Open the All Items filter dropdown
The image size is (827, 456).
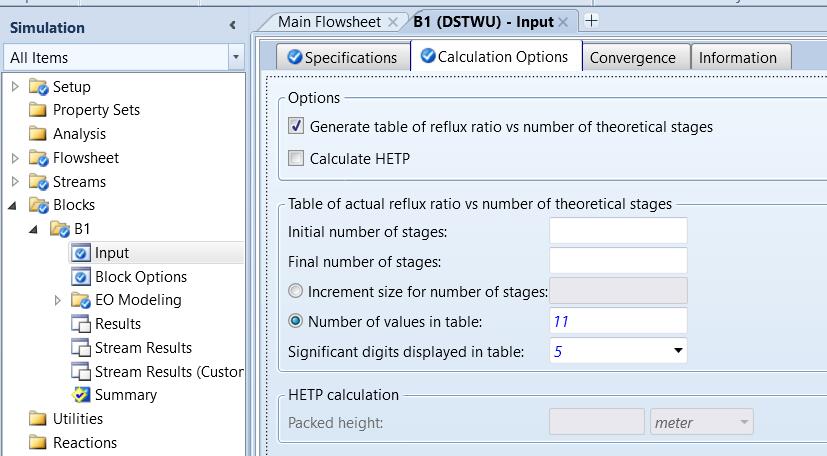click(236, 58)
